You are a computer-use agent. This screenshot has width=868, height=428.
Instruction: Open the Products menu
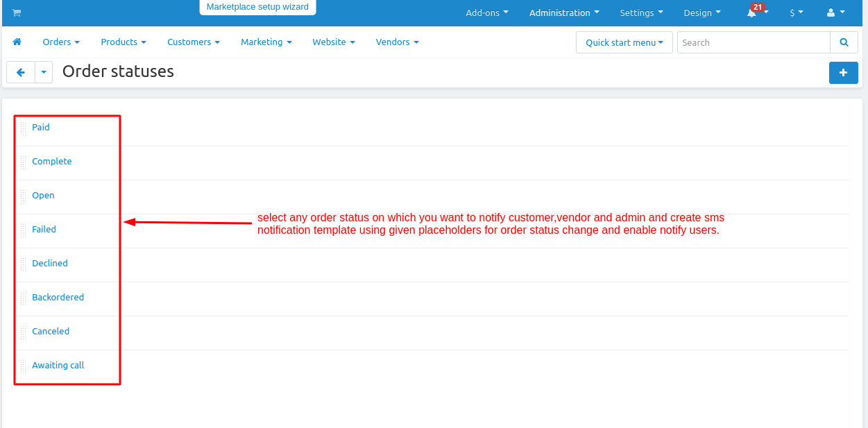click(x=124, y=42)
